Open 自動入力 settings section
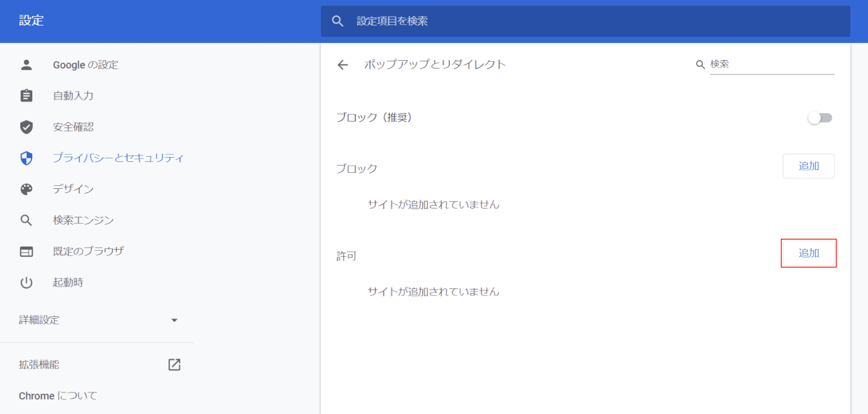Image resolution: width=868 pixels, height=414 pixels. coord(73,96)
